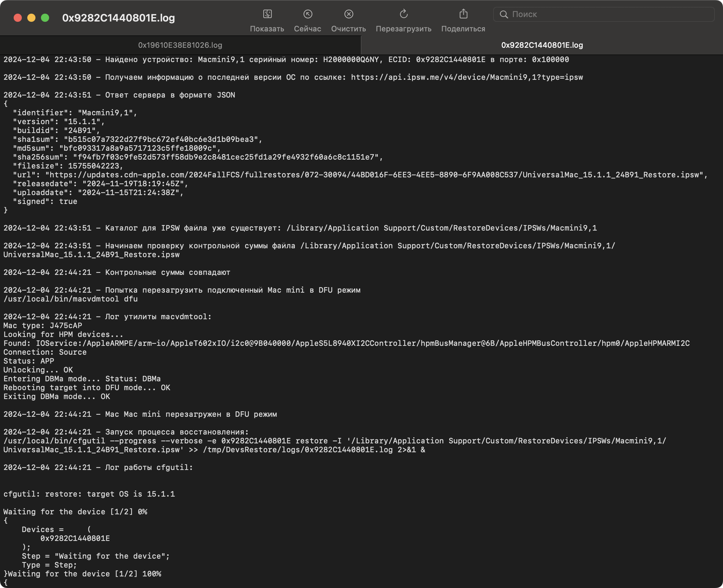Screen dimensions: 723x588
Task: Click the line Ответ сервера в формате JSON
Action: pyautogui.click(x=119, y=95)
